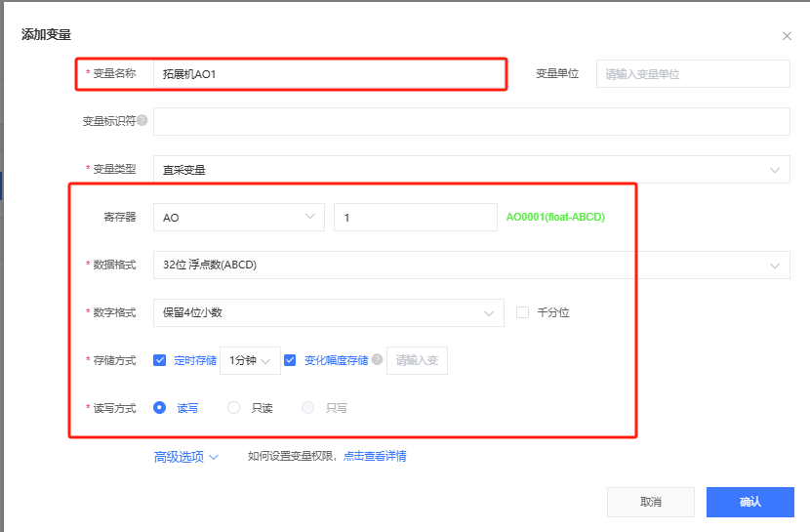Screen dimensions: 810x532
Task: Click help icon next to 变化幅度存储
Action: 378,360
